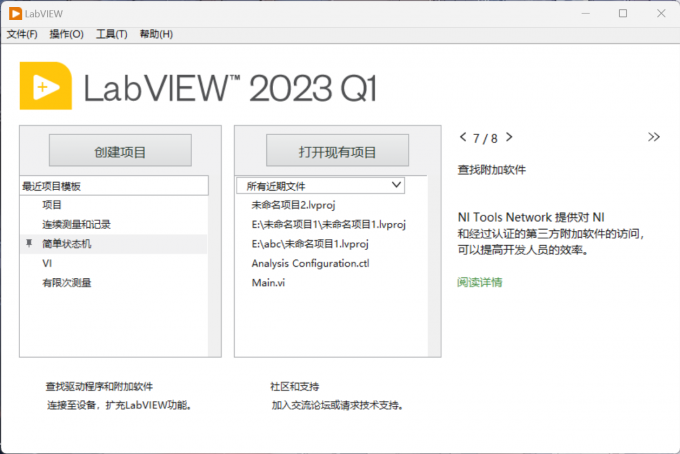
Task: Open the 社区和支持 link
Action: (x=294, y=386)
